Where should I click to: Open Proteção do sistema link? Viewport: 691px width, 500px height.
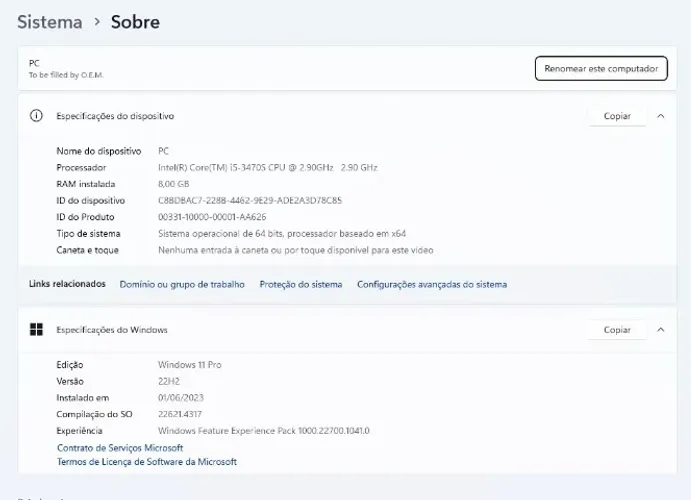(x=301, y=284)
